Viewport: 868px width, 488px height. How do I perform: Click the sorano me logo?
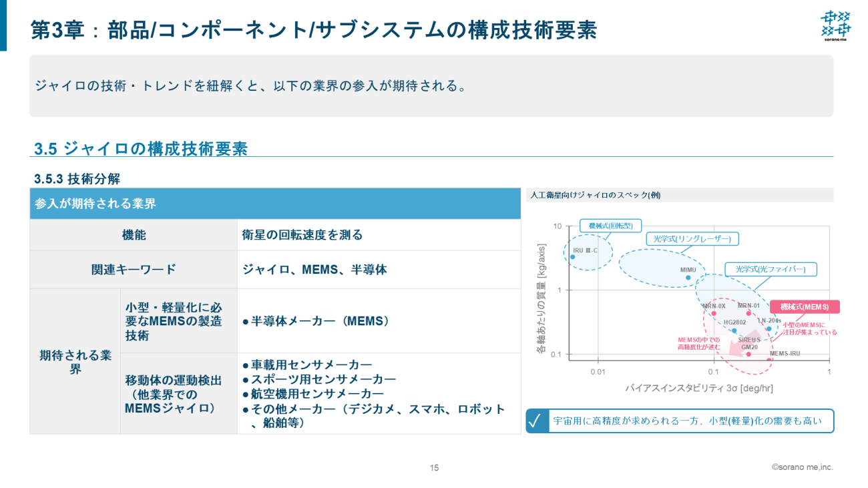coord(835,26)
